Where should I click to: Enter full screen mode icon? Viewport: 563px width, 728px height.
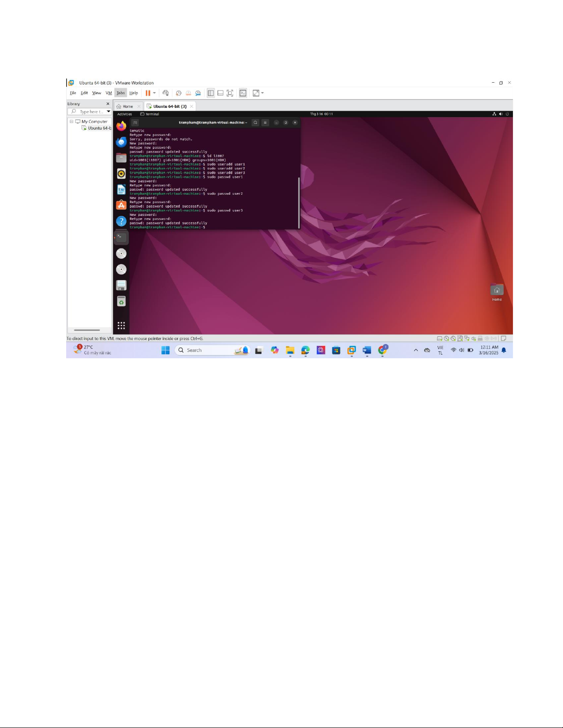(x=230, y=93)
